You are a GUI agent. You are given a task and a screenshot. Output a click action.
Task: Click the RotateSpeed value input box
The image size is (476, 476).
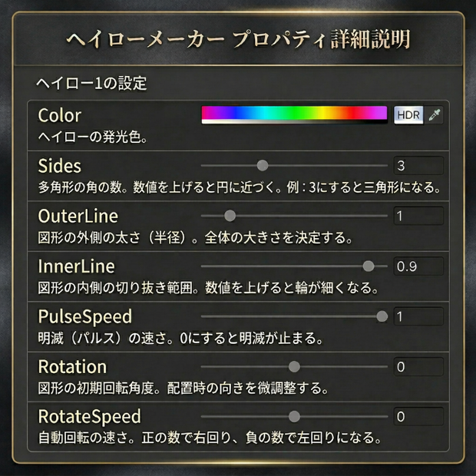(x=418, y=416)
